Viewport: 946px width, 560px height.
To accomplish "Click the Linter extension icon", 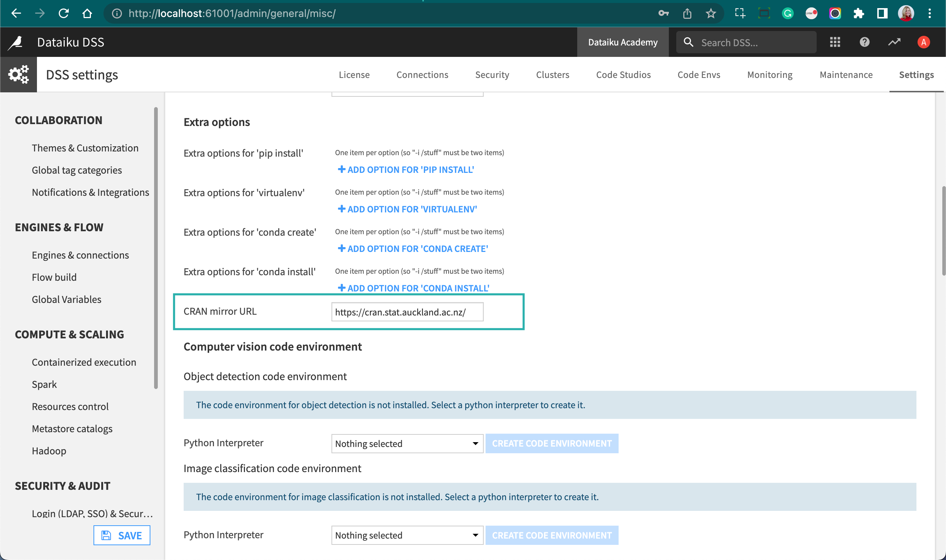I will coord(811,13).
